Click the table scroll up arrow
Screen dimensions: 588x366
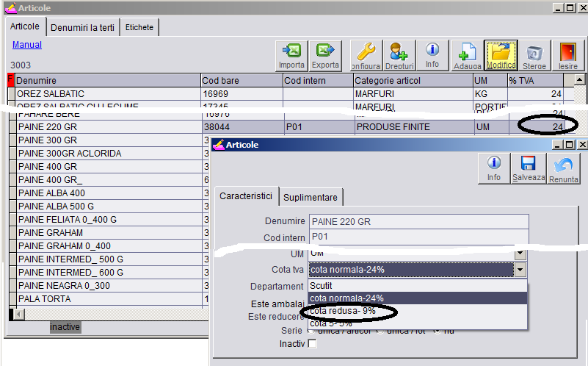tap(579, 80)
